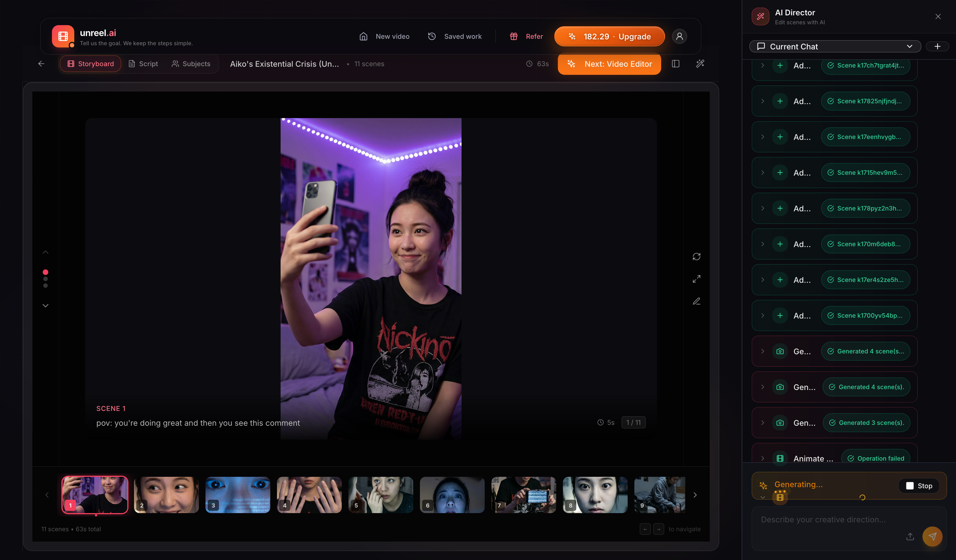Image resolution: width=956 pixels, height=560 pixels.
Task: Switch to the Script tab
Action: pyautogui.click(x=143, y=64)
